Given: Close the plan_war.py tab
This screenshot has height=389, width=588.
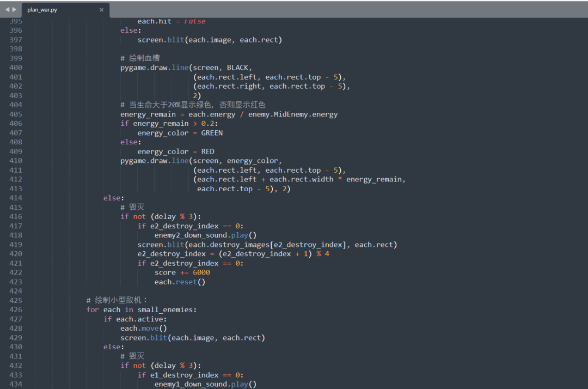Looking at the screenshot, I should coord(100,9).
